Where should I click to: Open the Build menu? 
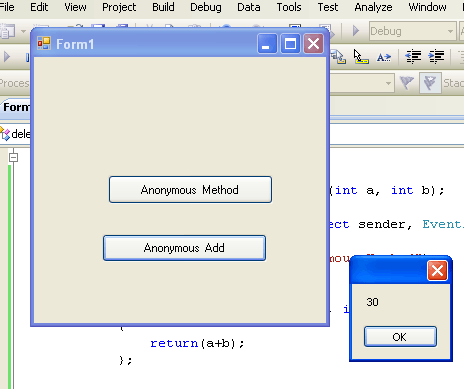[x=163, y=7]
